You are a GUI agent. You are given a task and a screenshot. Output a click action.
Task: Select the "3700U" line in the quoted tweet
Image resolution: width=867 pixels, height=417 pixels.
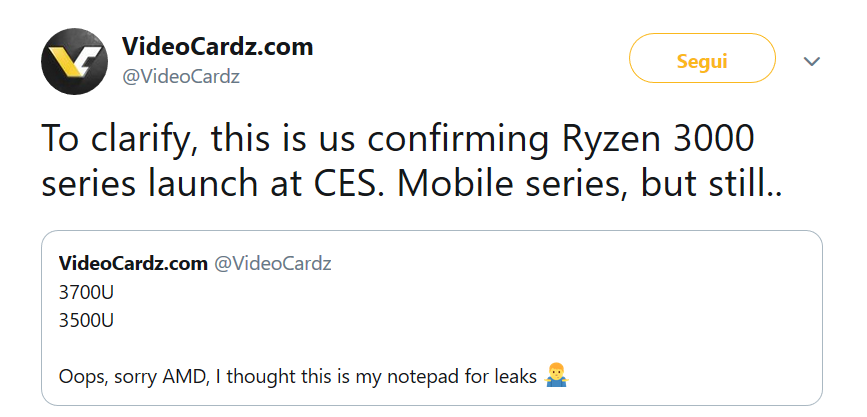coord(85,293)
